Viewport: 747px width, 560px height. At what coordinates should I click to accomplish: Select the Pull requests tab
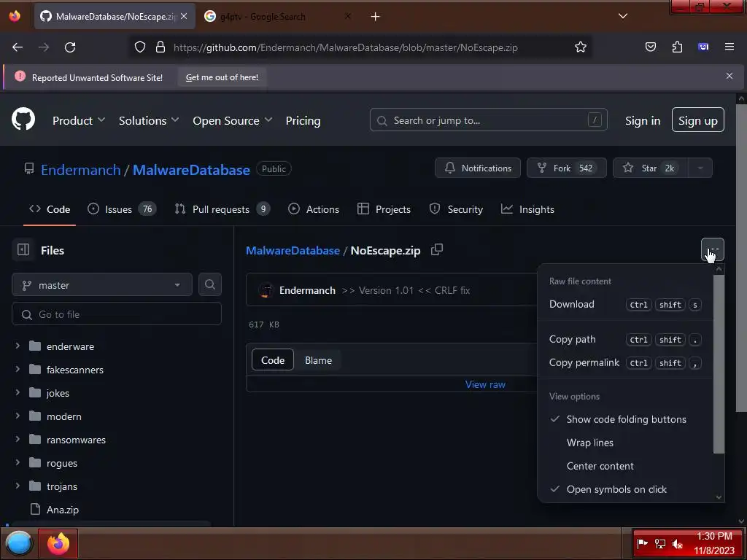click(222, 209)
